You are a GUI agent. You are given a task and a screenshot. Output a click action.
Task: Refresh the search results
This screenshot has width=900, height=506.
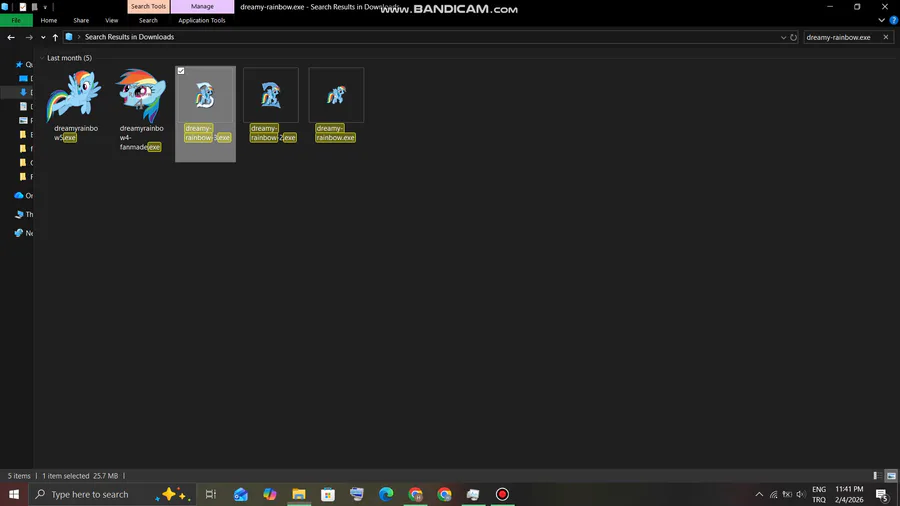793,37
